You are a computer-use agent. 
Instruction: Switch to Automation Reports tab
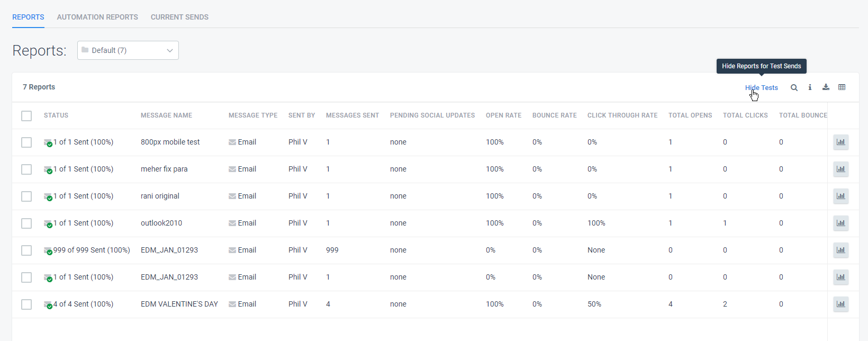(97, 17)
